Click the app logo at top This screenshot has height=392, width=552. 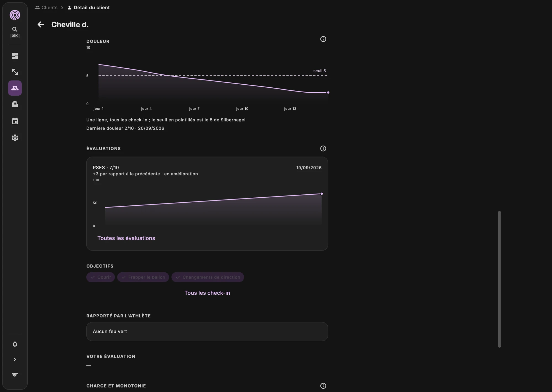click(15, 15)
